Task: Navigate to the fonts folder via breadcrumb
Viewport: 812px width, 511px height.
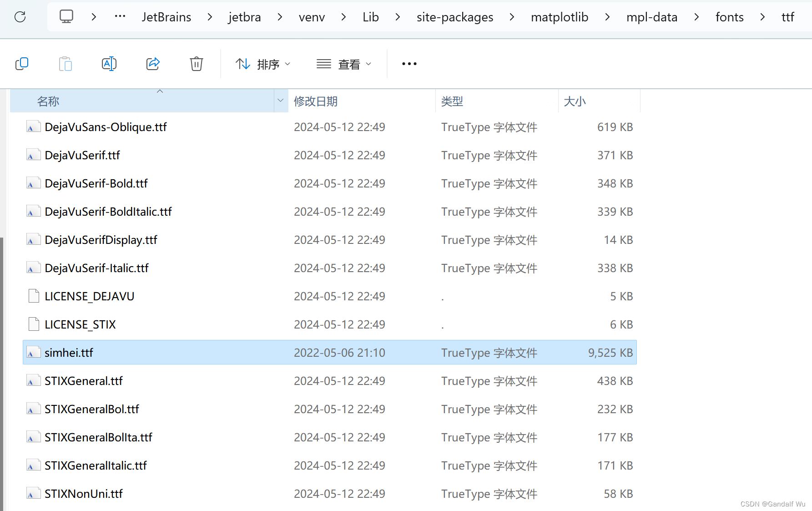Action: click(x=729, y=16)
